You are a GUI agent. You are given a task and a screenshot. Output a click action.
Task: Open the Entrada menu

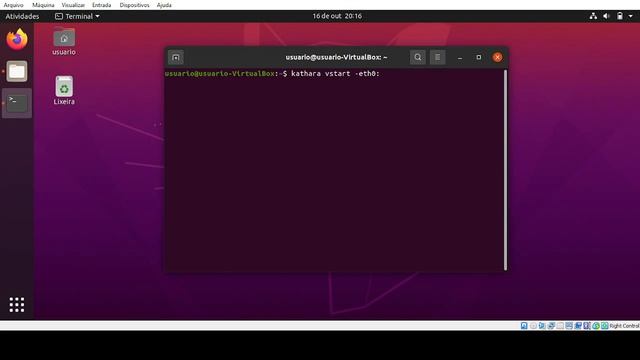[102, 5]
